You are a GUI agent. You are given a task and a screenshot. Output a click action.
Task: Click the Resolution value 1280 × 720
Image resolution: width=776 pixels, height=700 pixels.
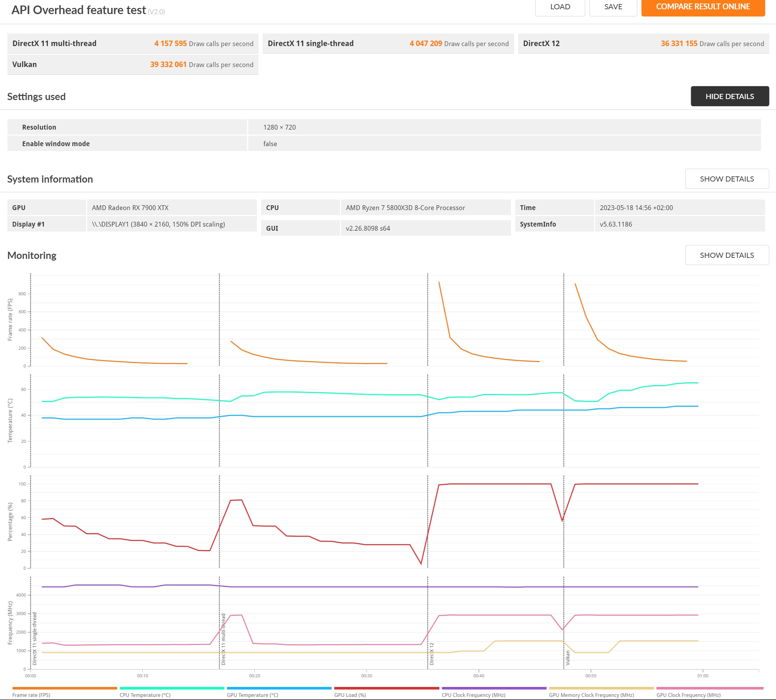[x=279, y=127]
